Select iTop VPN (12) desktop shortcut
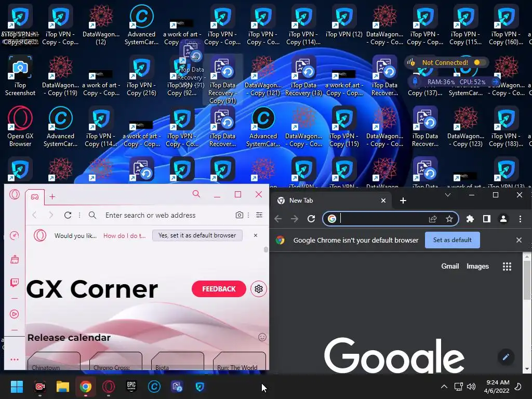Viewport: 532px width, 399px height. [344, 22]
